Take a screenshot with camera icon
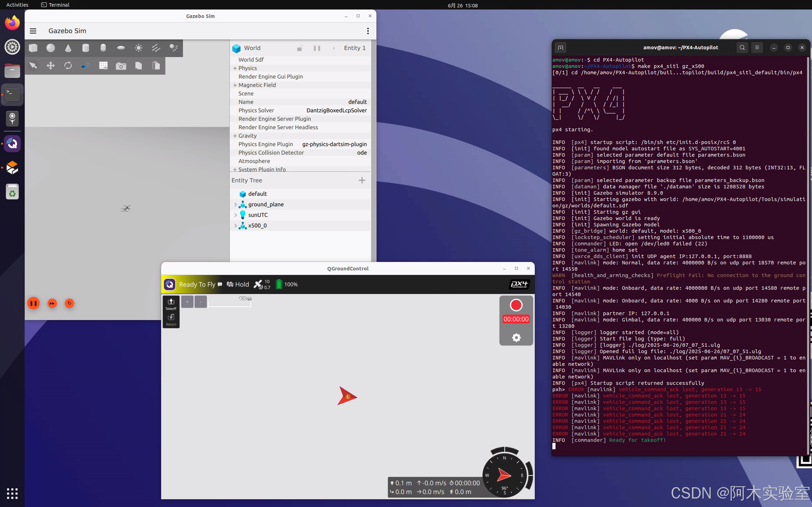The height and width of the screenshot is (507, 812). click(121, 66)
